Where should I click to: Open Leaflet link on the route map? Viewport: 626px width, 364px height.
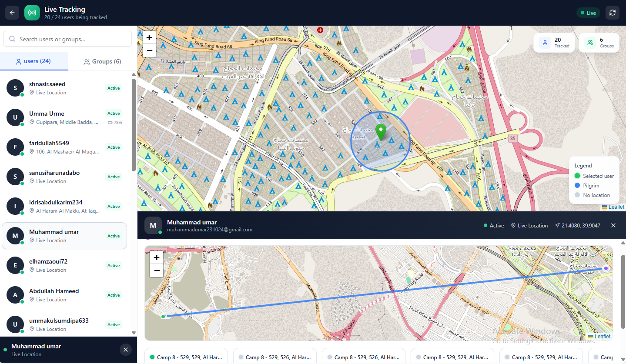[603, 337]
